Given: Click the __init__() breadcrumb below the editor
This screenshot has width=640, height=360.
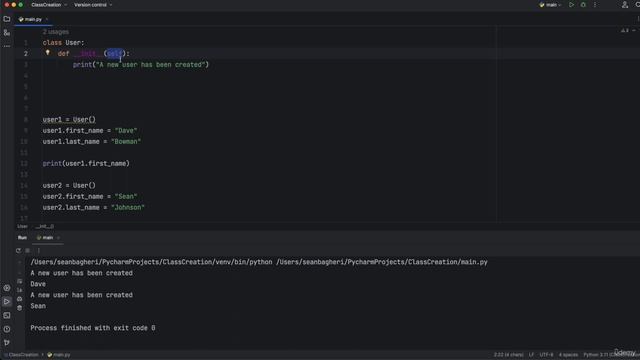Looking at the screenshot, I should tap(44, 226).
